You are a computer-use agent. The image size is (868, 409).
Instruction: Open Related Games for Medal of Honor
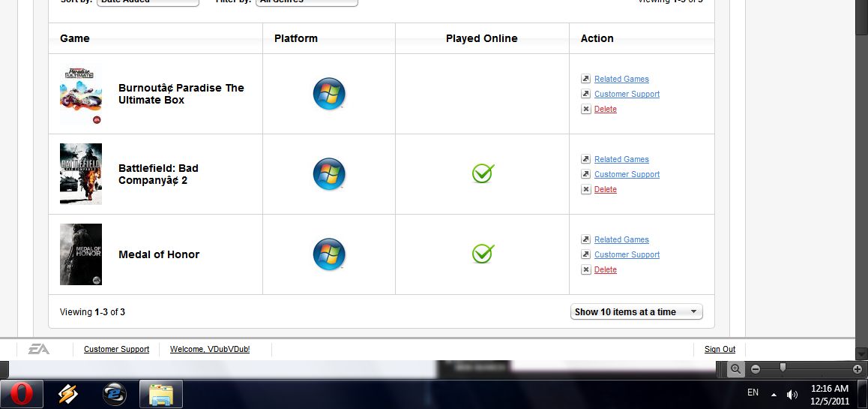621,239
